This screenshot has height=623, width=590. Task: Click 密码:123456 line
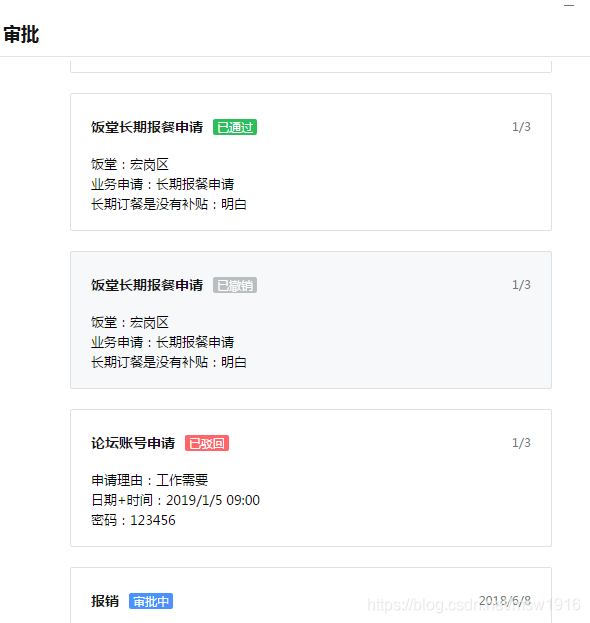pos(133,520)
